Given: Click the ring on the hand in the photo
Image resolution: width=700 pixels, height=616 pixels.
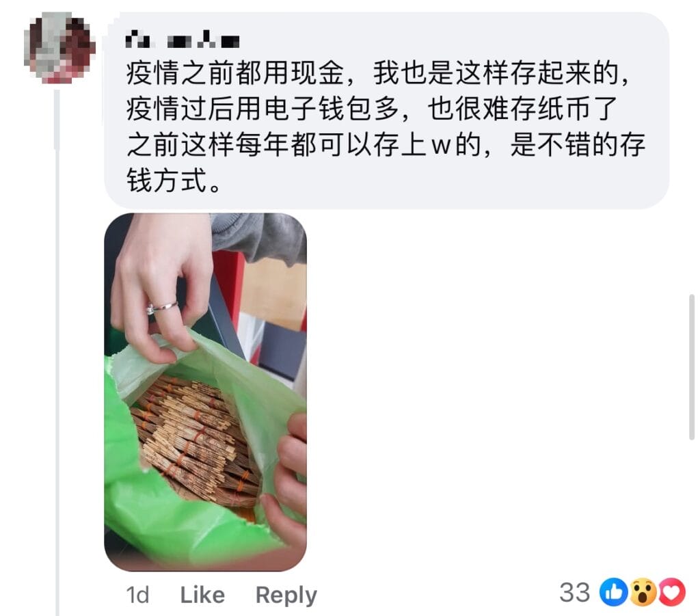Looking at the screenshot, I should 161,307.
